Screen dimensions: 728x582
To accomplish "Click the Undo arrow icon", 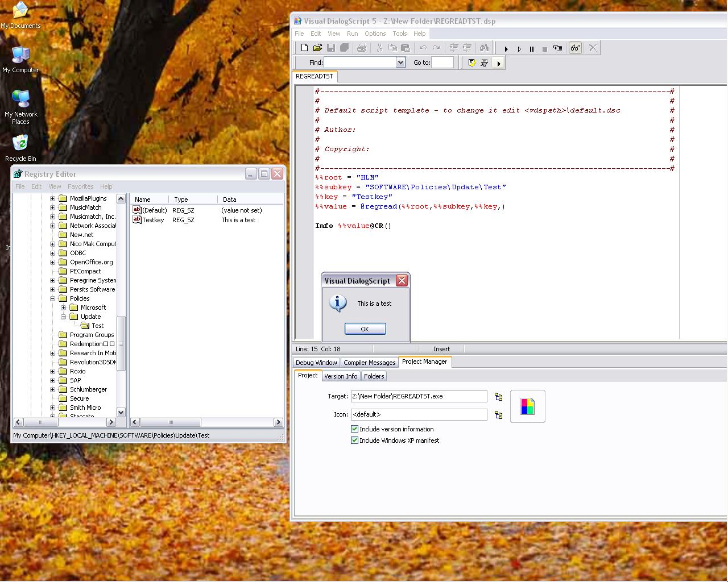I will (423, 48).
